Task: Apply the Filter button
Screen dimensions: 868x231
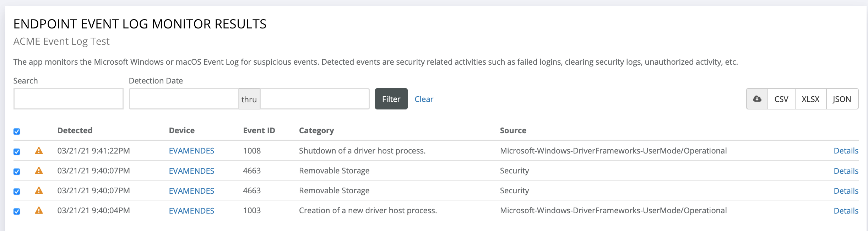Action: point(391,99)
